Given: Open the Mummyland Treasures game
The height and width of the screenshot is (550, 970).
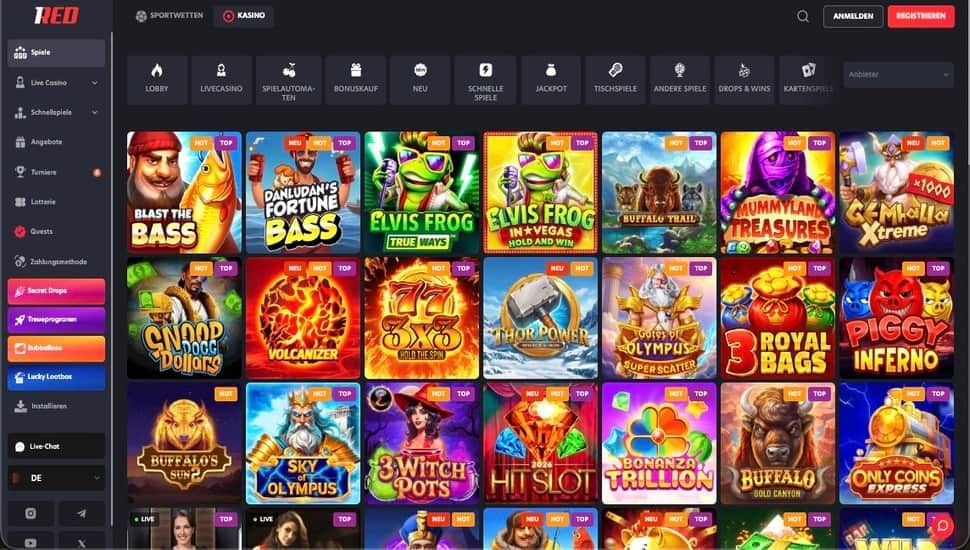Looking at the screenshot, I should tap(778, 192).
